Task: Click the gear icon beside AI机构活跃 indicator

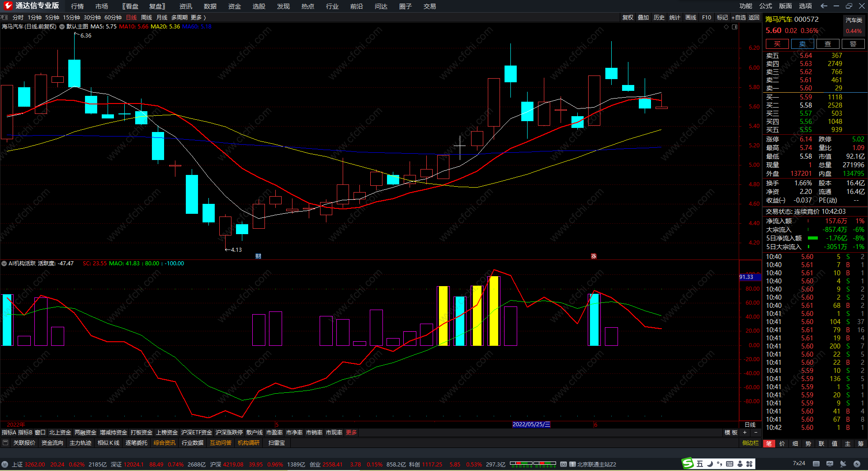Action: pos(4,264)
